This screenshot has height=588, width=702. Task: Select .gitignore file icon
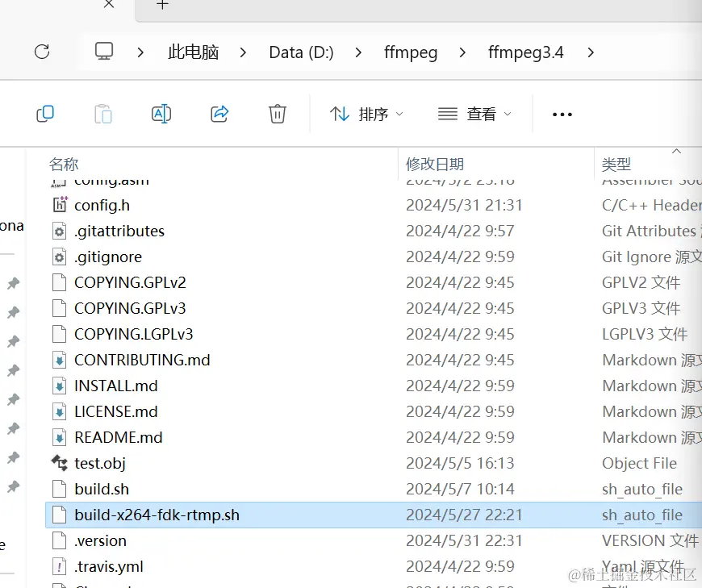[60, 256]
